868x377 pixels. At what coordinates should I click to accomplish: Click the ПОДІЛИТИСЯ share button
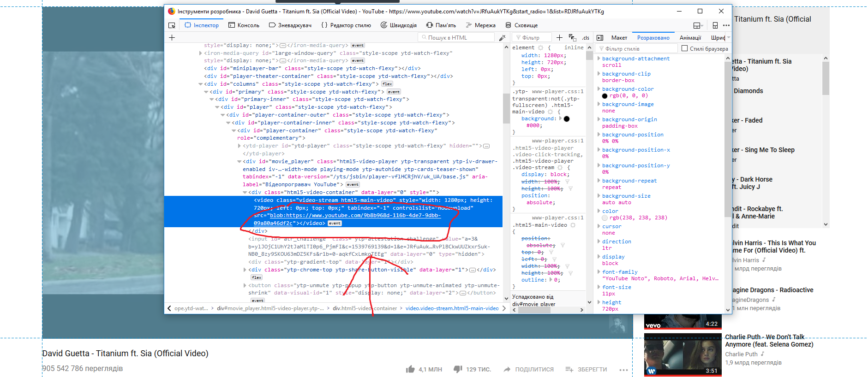(529, 369)
